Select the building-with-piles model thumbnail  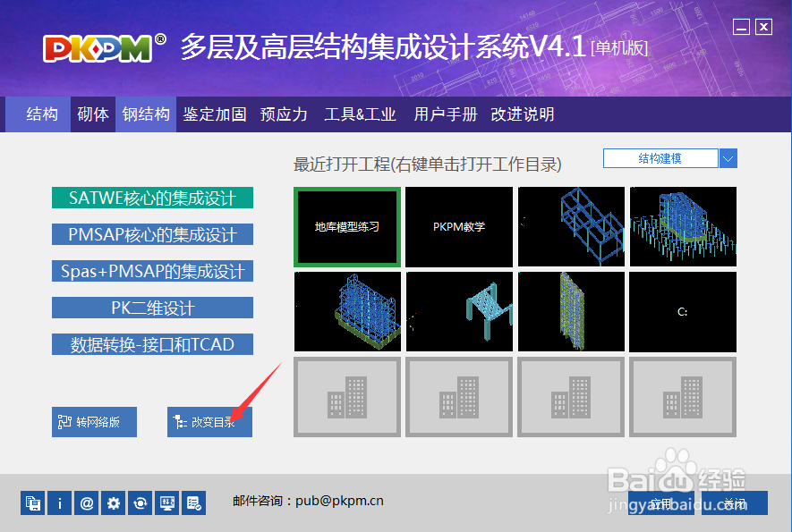(x=683, y=226)
